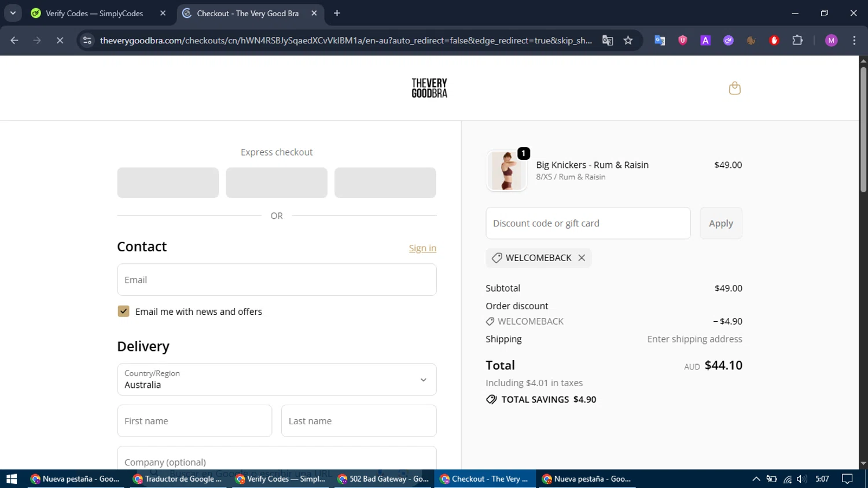Screen dimensions: 868x488
Task: Open the Google Translate extension icon
Action: tap(660, 41)
